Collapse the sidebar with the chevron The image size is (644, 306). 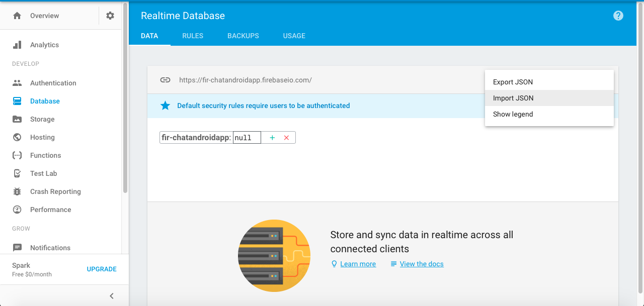pos(112,296)
